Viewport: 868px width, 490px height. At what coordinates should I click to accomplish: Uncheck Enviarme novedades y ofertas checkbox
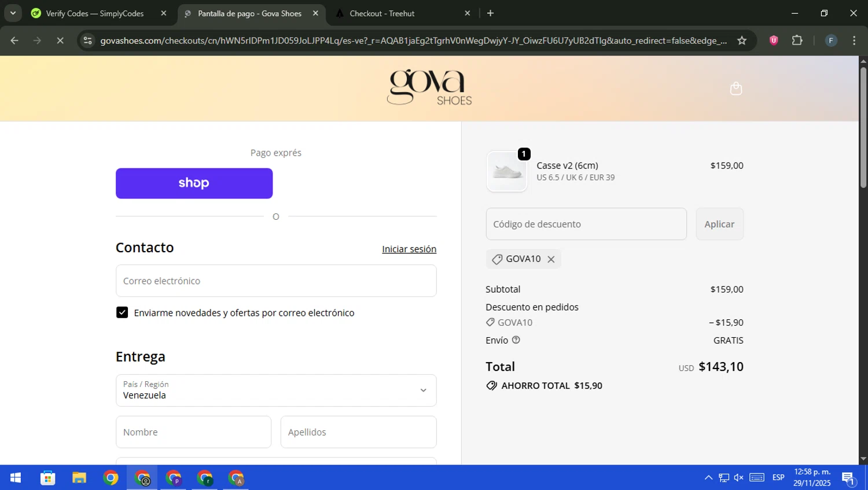point(122,312)
